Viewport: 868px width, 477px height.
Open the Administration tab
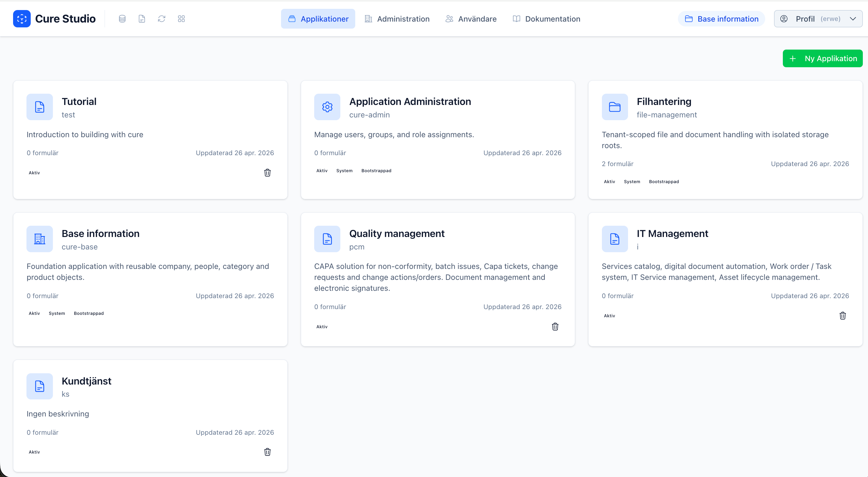[397, 19]
